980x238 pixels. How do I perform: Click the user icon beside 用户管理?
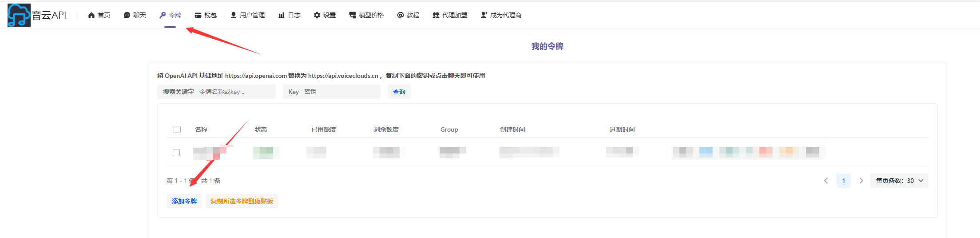234,15
